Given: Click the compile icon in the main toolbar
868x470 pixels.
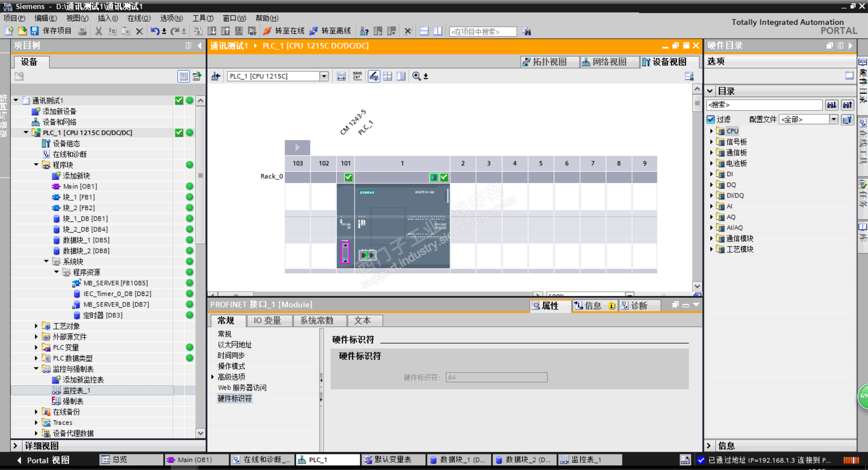Looking at the screenshot, I should (x=198, y=31).
